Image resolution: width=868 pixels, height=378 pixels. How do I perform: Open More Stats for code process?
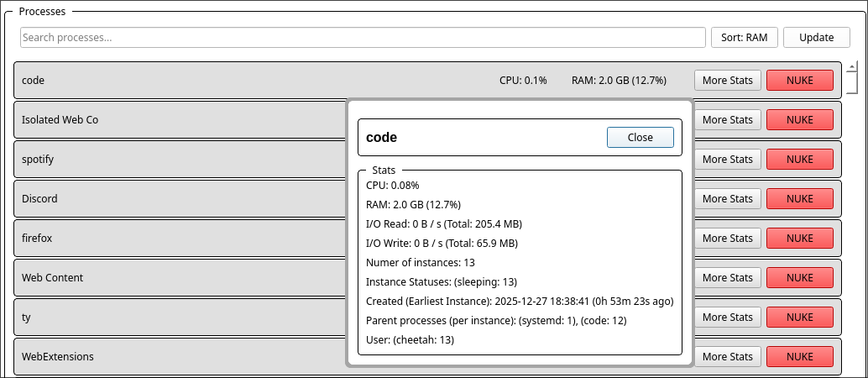click(727, 81)
